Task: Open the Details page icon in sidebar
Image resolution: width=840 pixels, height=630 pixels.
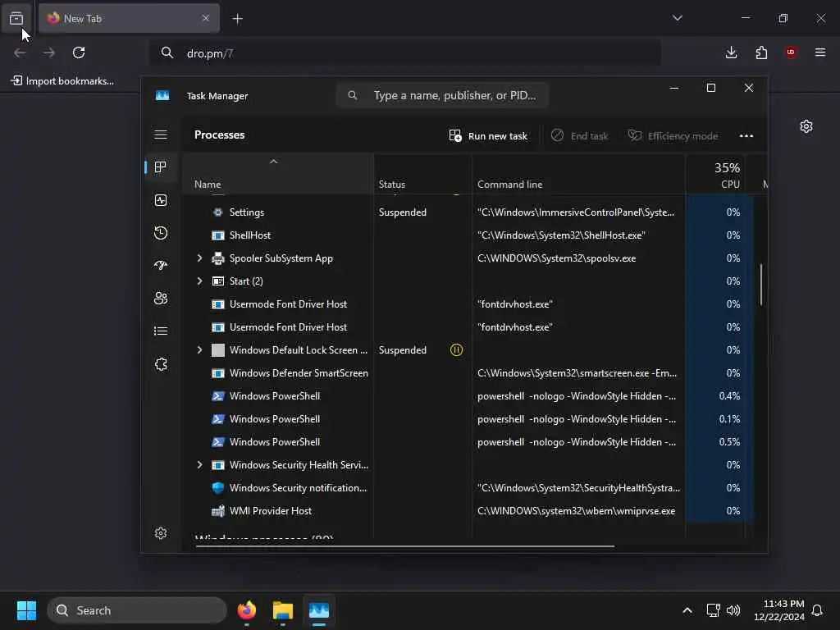Action: coord(161,331)
